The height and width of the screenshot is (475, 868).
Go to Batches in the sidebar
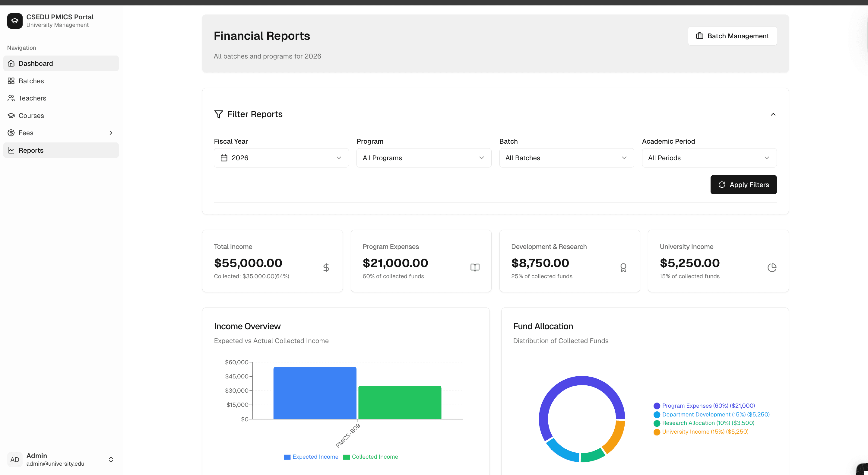click(x=61, y=81)
